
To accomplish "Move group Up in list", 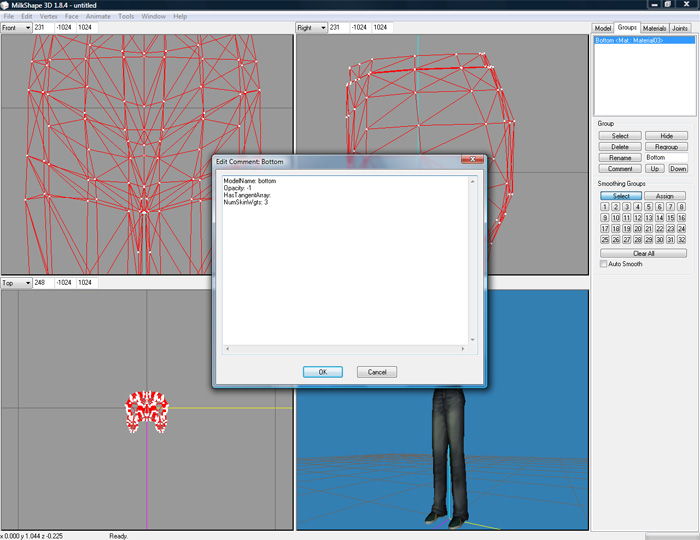I will 654,169.
